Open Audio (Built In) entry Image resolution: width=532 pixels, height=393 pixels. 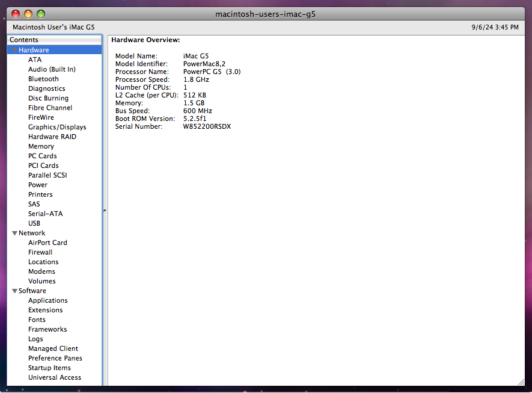click(x=52, y=69)
